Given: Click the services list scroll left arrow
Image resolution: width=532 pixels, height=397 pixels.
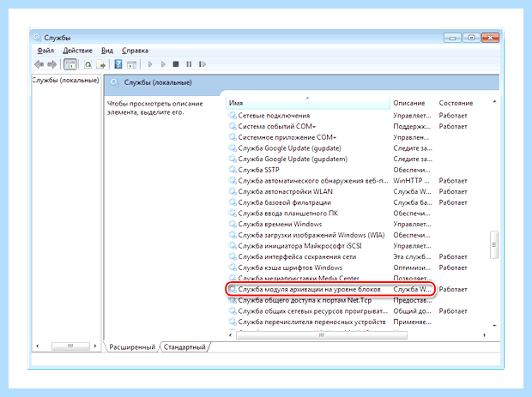Looking at the screenshot, I should tap(231, 335).
